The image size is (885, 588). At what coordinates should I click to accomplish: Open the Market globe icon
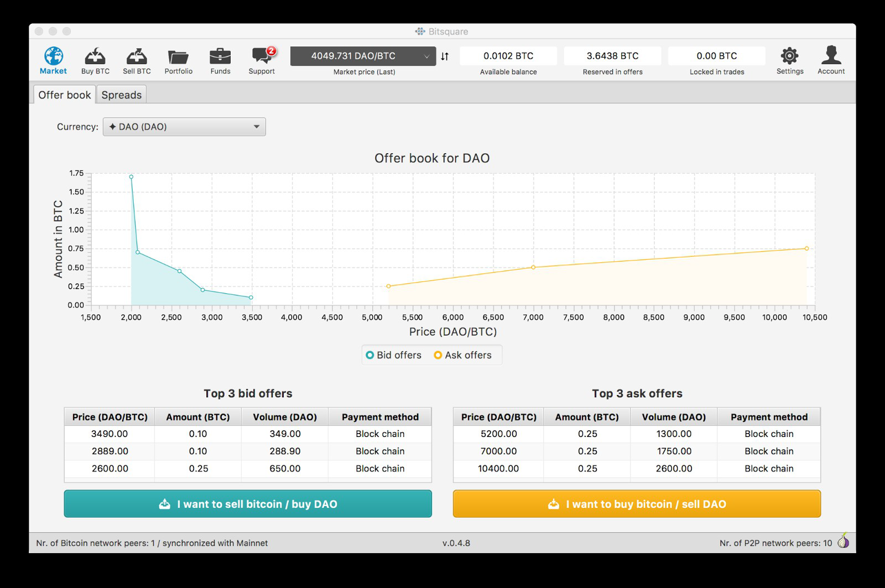(x=53, y=56)
